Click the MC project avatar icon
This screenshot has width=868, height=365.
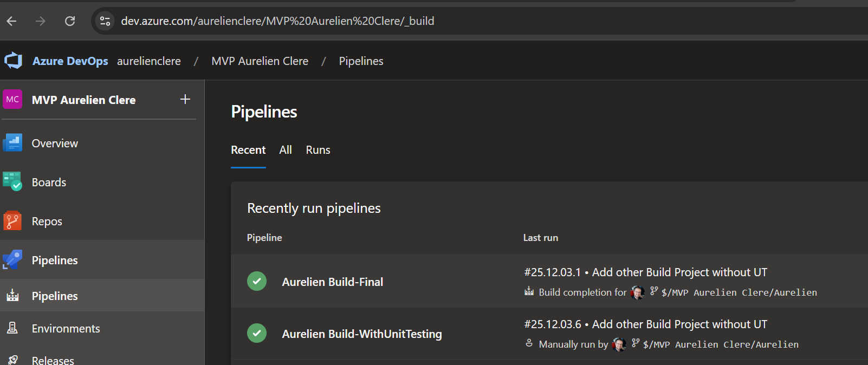(12, 100)
